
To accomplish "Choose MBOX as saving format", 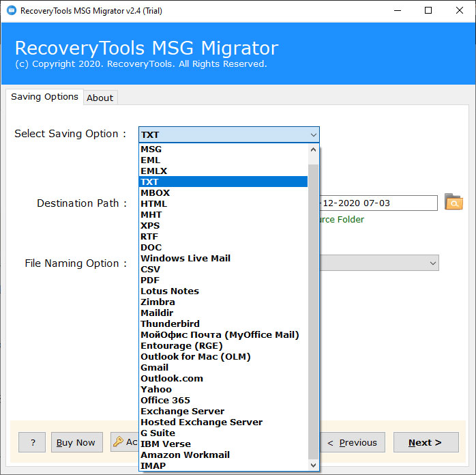I will point(223,193).
